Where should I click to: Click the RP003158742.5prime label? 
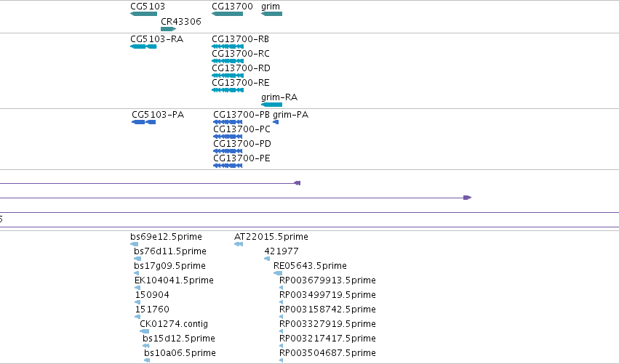[327, 310]
